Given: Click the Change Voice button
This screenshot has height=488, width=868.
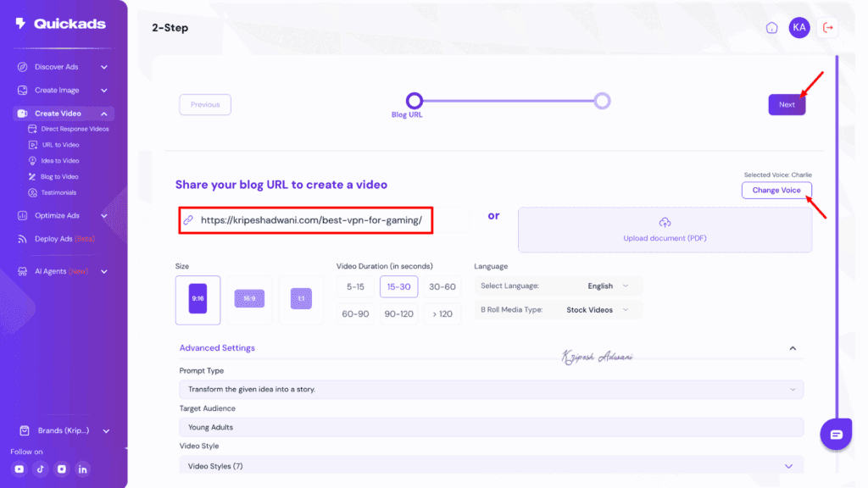Looking at the screenshot, I should 776,190.
